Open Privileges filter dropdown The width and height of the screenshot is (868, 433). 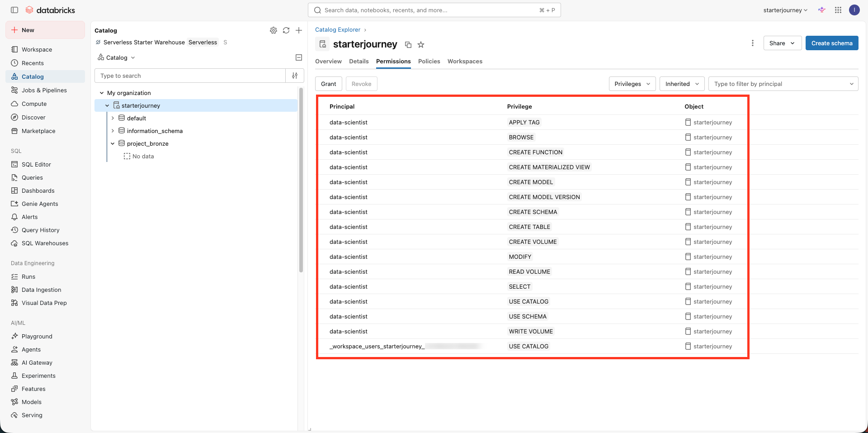[632, 84]
